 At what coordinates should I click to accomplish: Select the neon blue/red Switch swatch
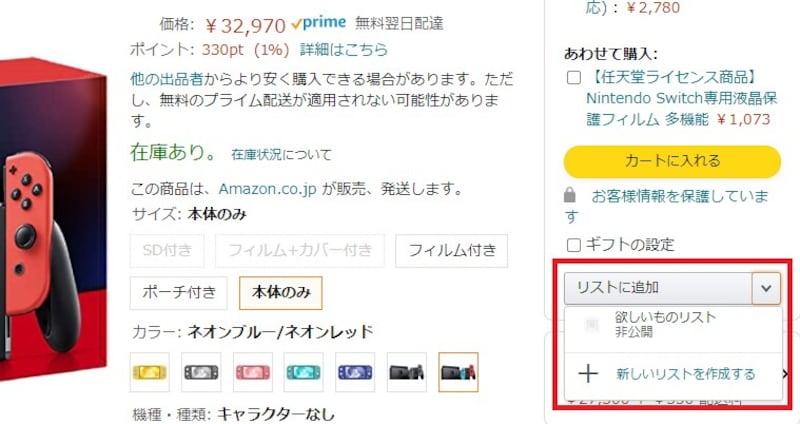pyautogui.click(x=458, y=372)
